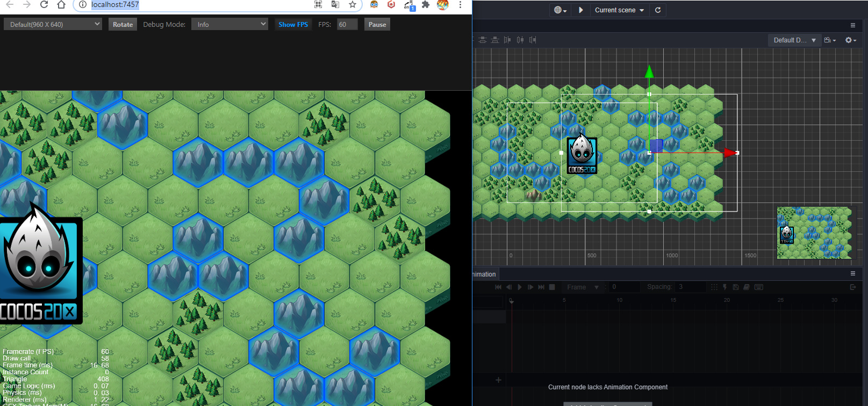Open the Debug Mode Info dropdown

[229, 24]
